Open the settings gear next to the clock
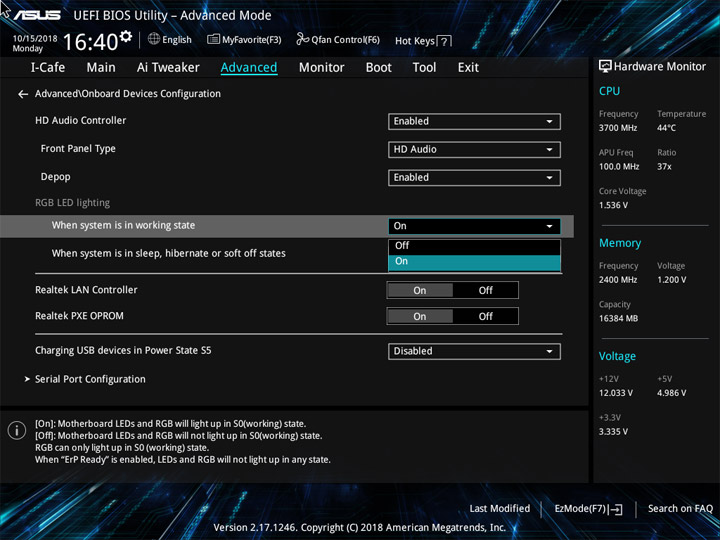 click(x=125, y=36)
